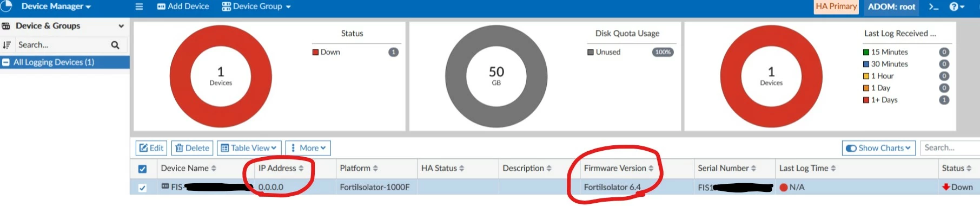Click the HA Primary badge
Screen dimensions: 980x206
836,7
